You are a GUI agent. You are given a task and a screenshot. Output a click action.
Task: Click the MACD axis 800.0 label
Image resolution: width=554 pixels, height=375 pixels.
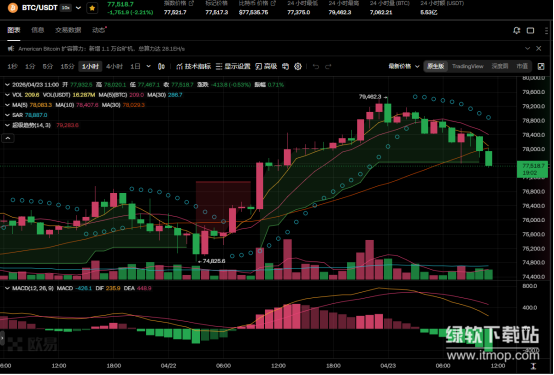pyautogui.click(x=529, y=286)
